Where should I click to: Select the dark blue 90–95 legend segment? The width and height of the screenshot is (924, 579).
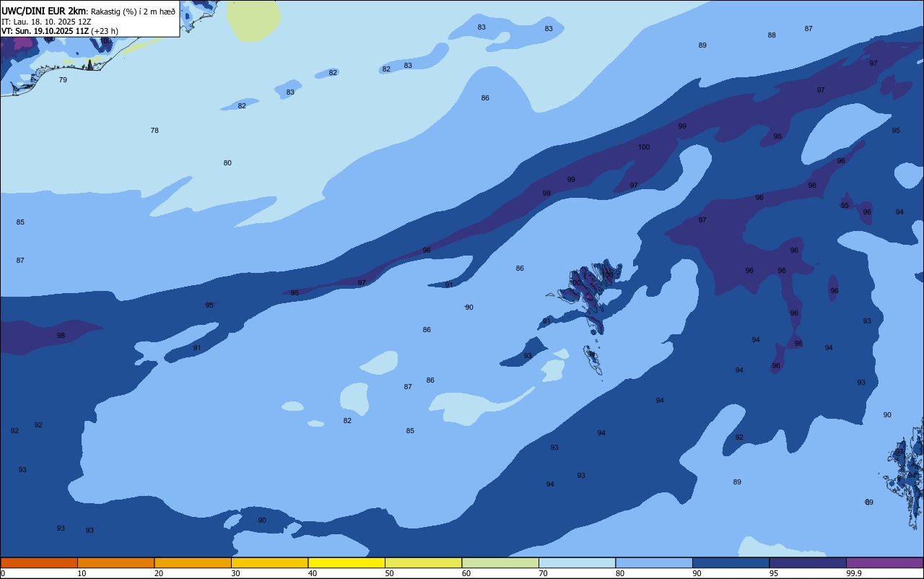731,562
